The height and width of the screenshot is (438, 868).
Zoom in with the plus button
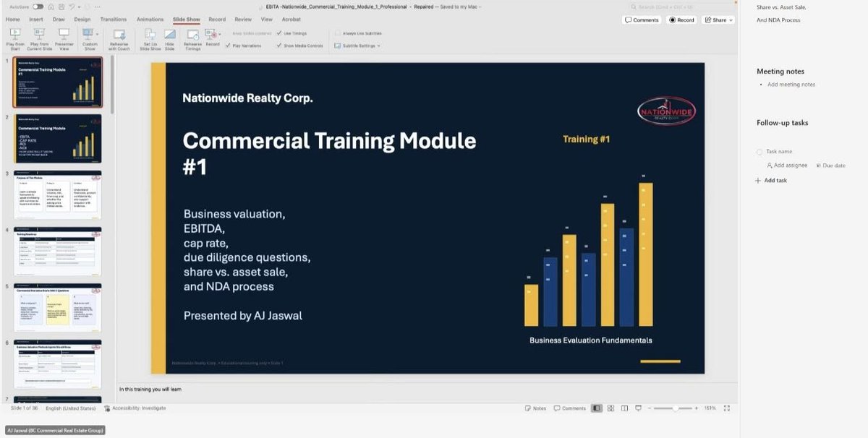point(697,408)
